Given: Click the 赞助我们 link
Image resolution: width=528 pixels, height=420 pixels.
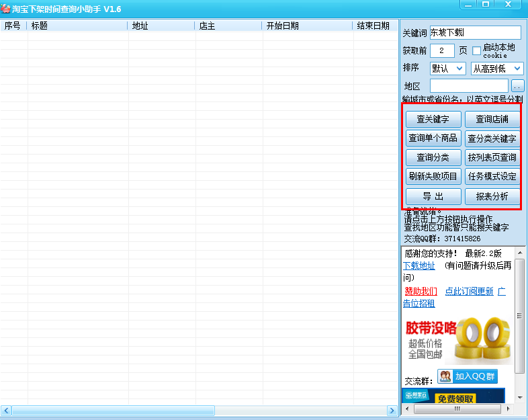Looking at the screenshot, I should (x=421, y=291).
